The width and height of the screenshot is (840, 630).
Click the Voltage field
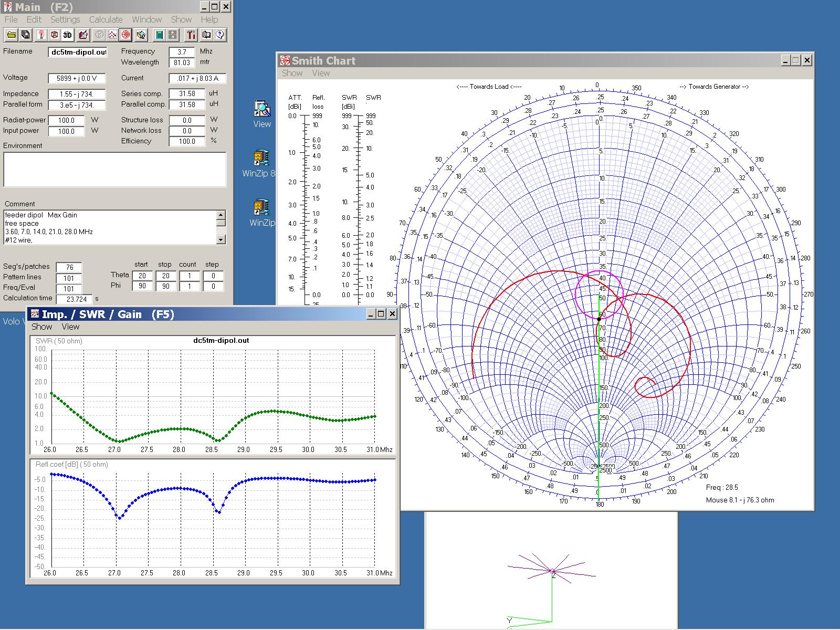(77, 78)
